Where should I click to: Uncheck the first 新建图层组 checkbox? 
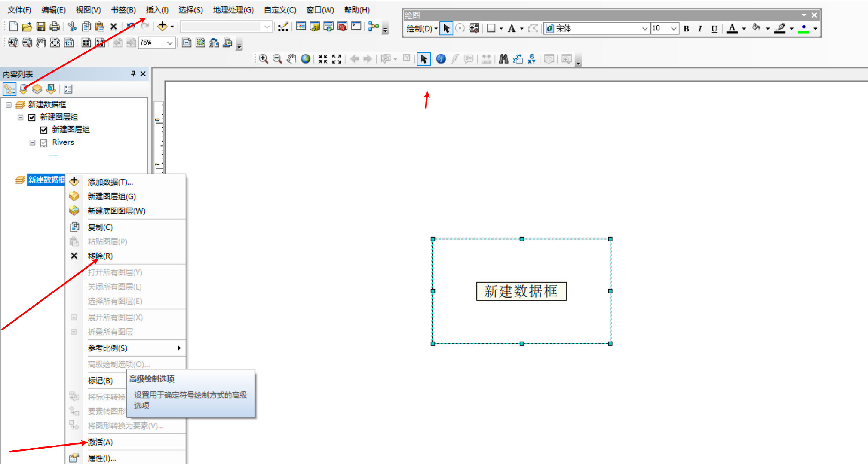click(x=32, y=117)
